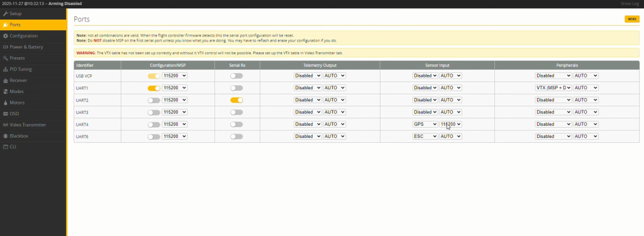This screenshot has height=236, width=644.
Task: Toggle UART1 Configuration/MSP switch off
Action: pos(154,88)
